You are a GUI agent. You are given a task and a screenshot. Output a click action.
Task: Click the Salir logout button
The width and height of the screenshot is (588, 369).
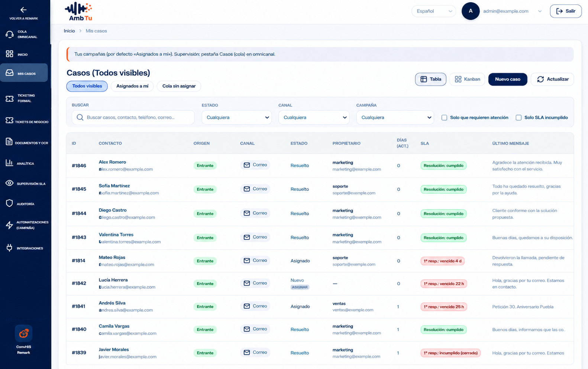[x=566, y=11]
